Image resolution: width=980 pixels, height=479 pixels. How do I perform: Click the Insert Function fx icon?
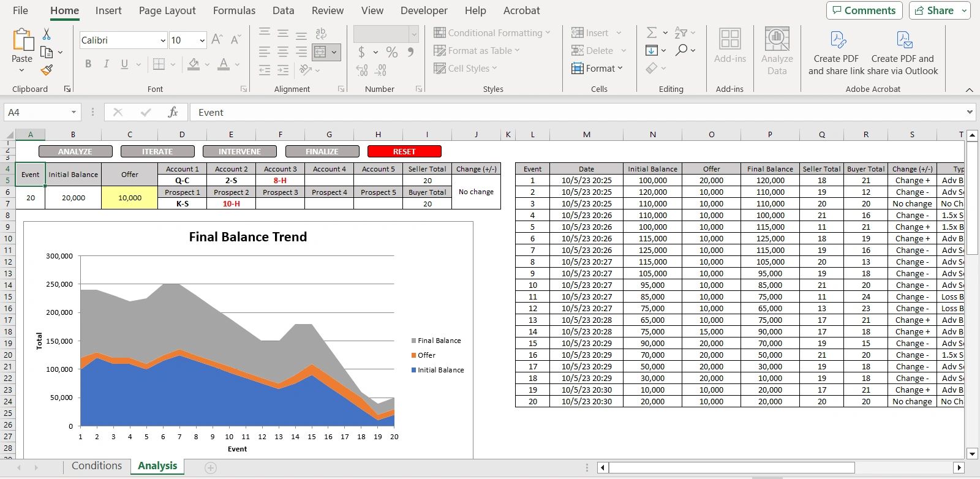[173, 112]
